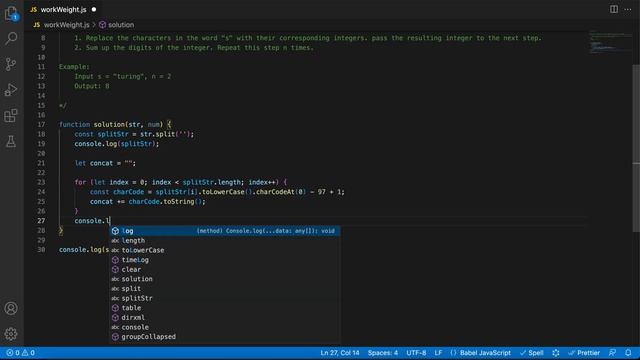Open the Explorer view in the activity bar
This screenshot has width=640, height=360.
coord(11,13)
